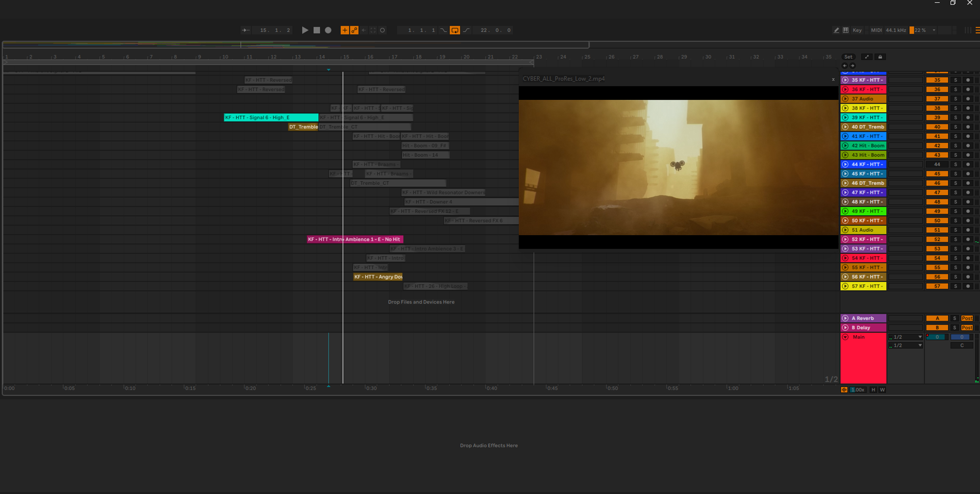
Task: Toggle the Punch-In switch
Action: [x=443, y=30]
